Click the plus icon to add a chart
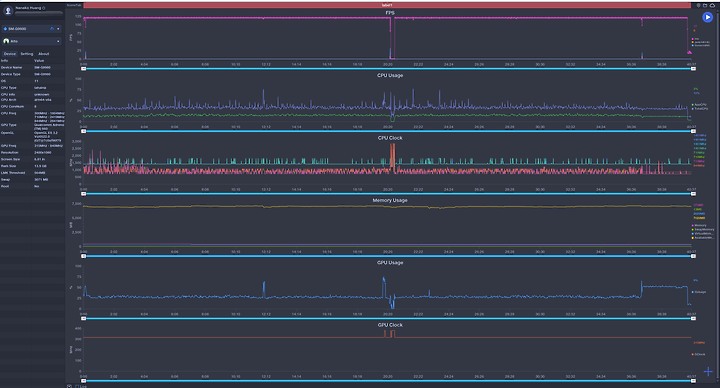 [x=708, y=371]
